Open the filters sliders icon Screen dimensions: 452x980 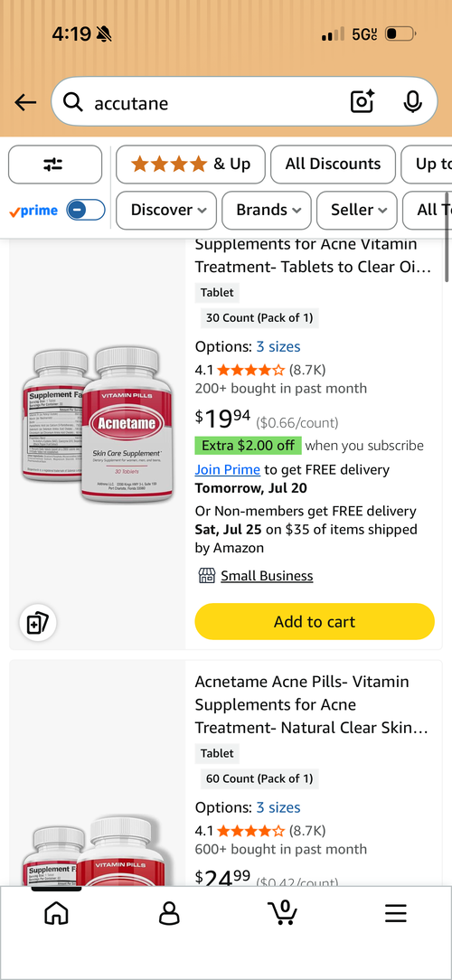55,165
